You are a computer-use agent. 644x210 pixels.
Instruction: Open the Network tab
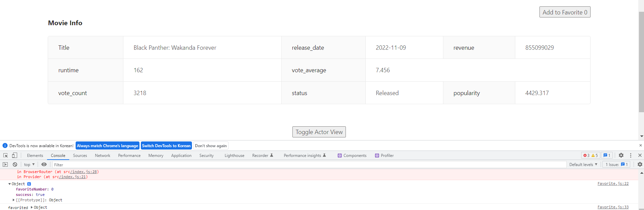tap(103, 156)
